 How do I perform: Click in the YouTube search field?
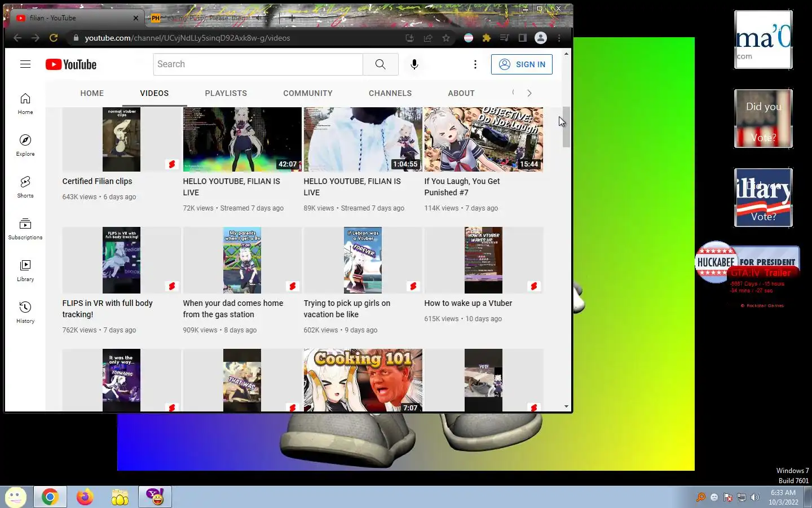coord(258,64)
